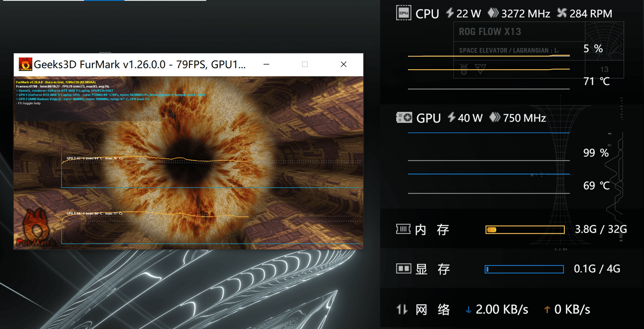Close the FurMark window
This screenshot has height=329, width=644.
pyautogui.click(x=343, y=64)
